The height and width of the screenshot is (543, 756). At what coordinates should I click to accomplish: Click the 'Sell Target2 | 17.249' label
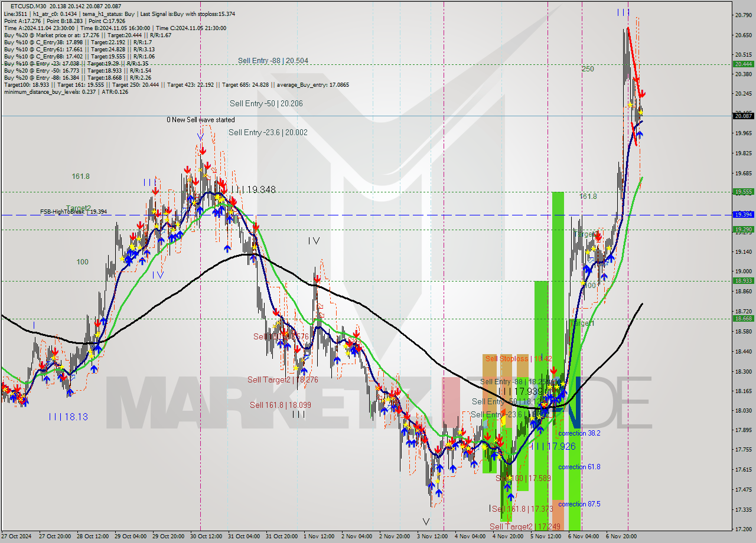coord(526,526)
